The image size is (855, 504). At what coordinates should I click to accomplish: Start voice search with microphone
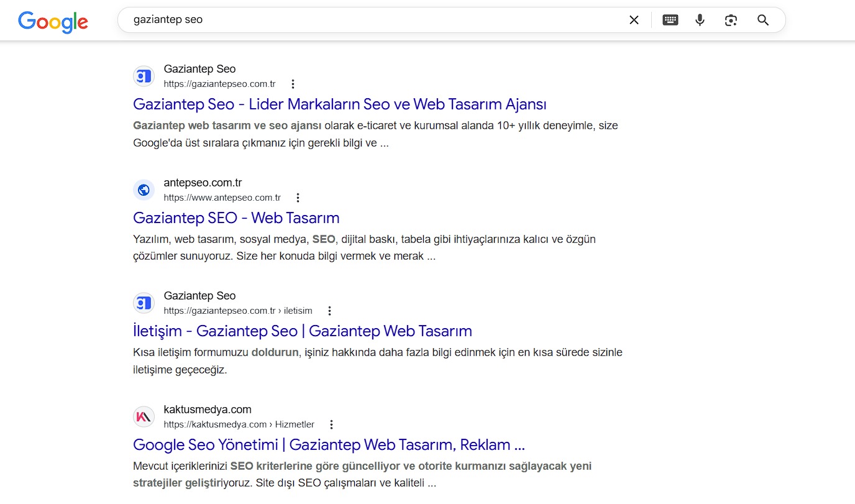coord(700,20)
